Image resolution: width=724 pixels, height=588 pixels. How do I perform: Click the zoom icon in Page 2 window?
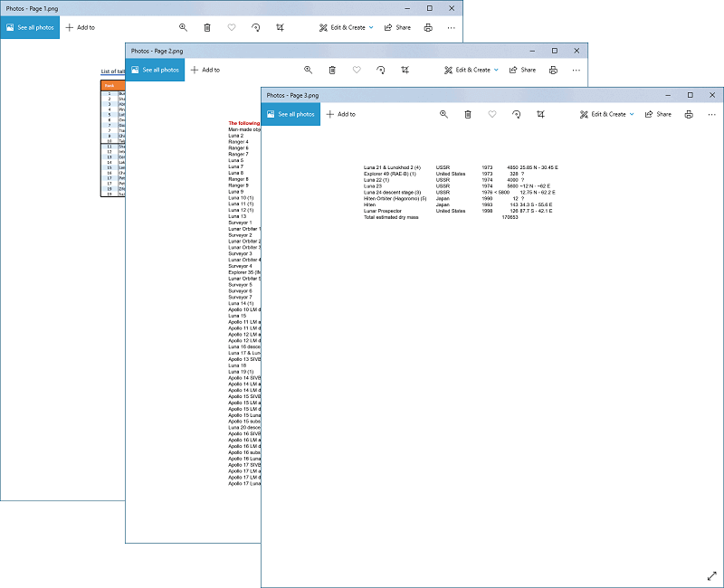[x=308, y=70]
